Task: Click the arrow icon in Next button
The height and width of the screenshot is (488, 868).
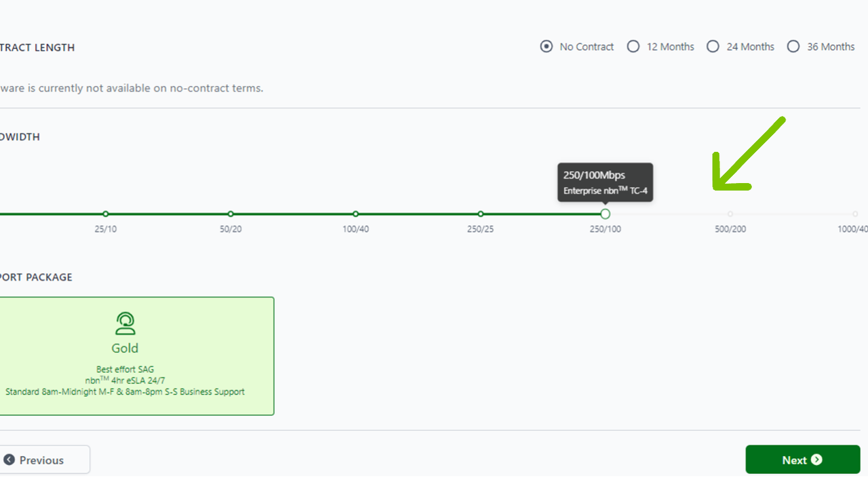Action: click(816, 460)
